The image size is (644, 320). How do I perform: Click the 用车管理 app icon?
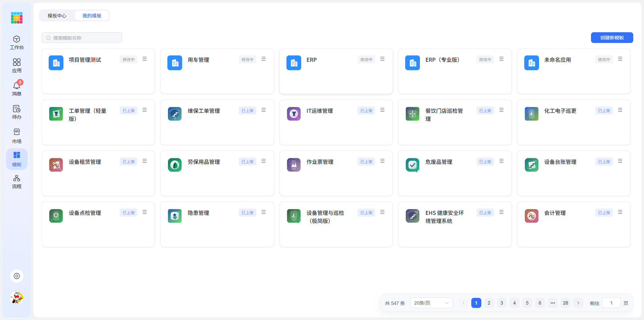(175, 63)
